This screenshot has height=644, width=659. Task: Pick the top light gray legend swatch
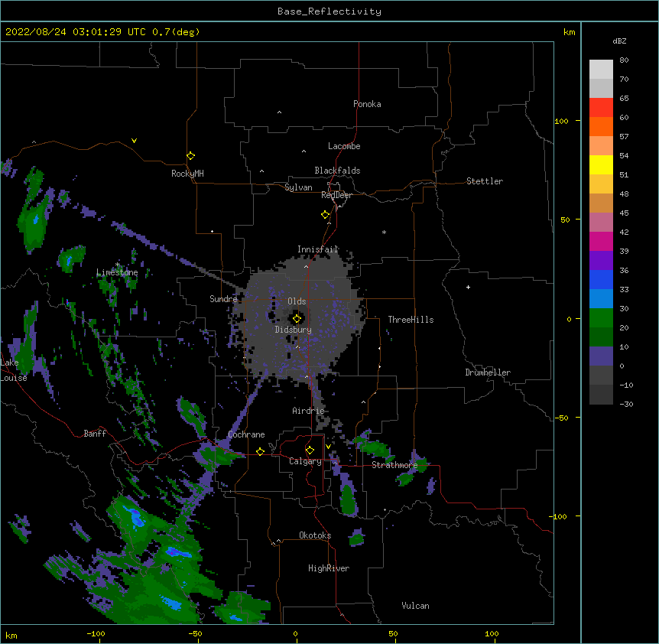click(x=601, y=70)
